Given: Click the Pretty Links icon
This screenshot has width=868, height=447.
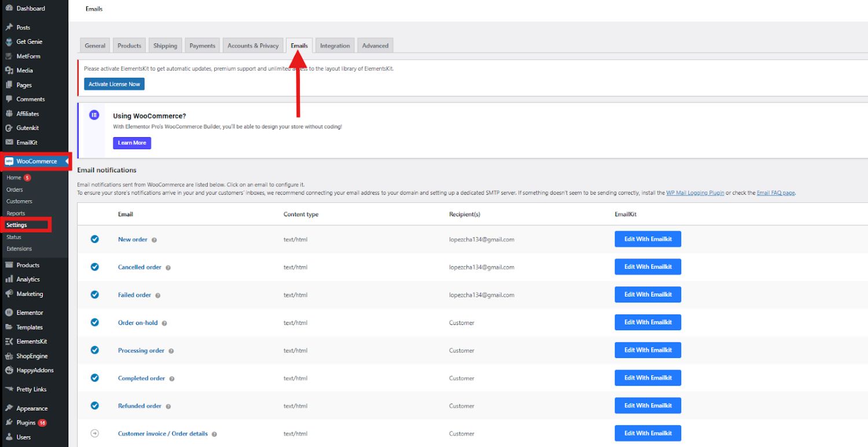Looking at the screenshot, I should [9, 389].
